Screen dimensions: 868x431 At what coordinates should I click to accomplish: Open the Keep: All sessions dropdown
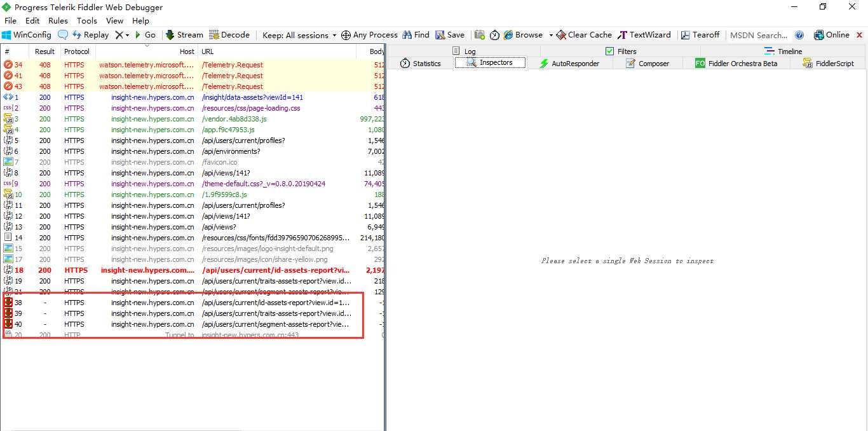(x=299, y=35)
